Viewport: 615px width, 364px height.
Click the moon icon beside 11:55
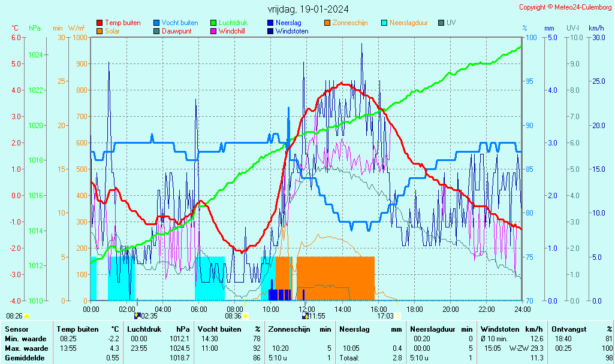coord(306,316)
